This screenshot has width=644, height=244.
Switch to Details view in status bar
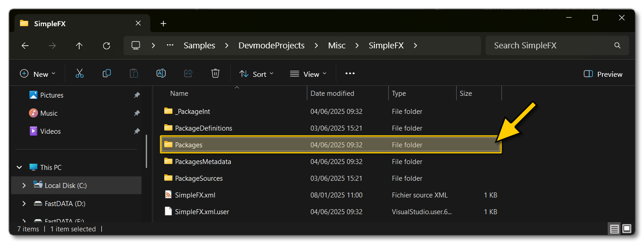[x=614, y=229]
